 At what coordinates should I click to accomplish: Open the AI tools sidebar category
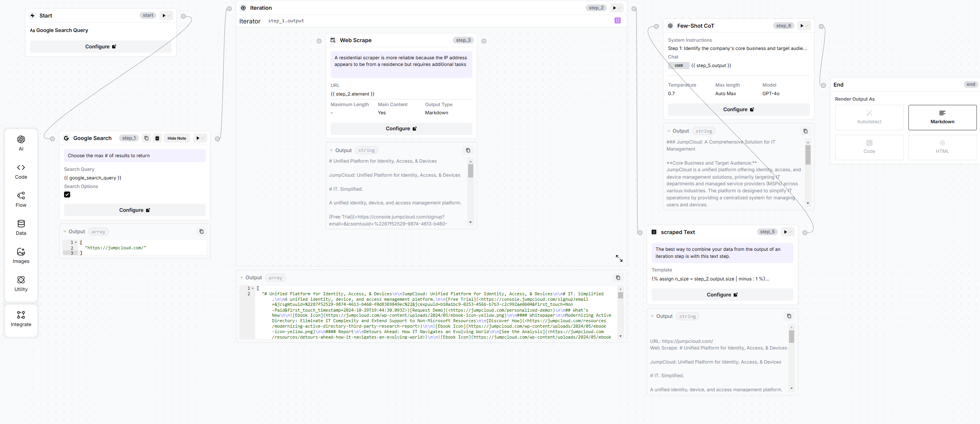point(21,143)
